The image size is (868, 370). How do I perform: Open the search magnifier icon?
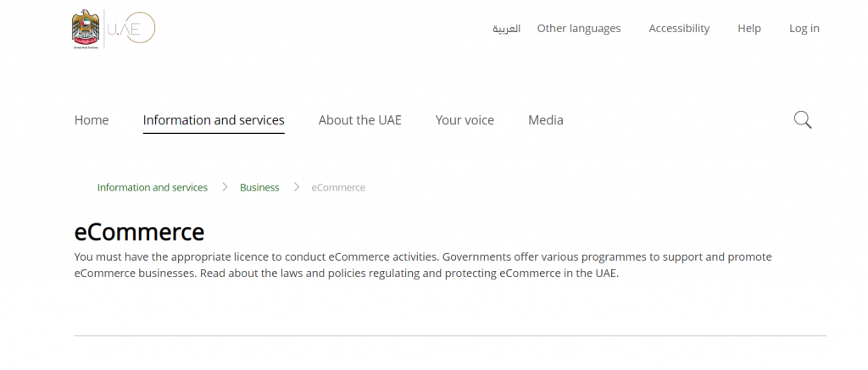click(x=803, y=119)
